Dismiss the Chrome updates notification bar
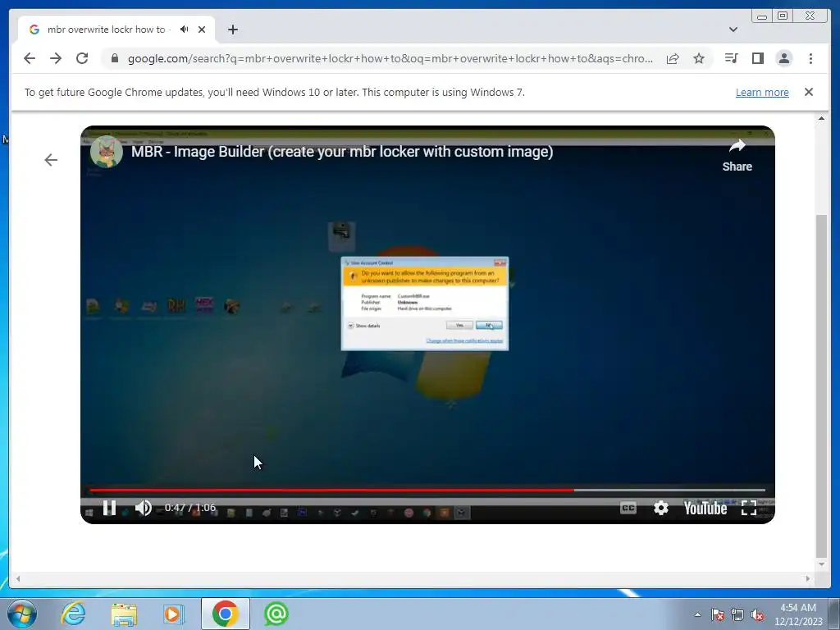 click(809, 92)
